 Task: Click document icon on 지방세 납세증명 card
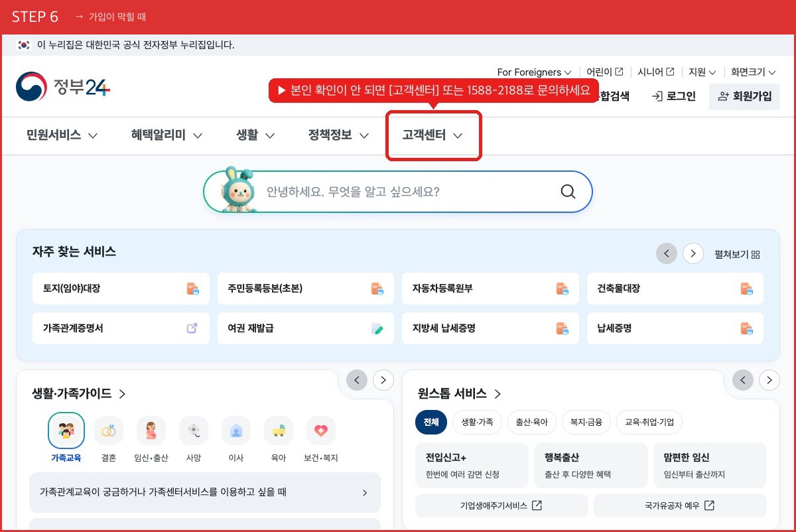562,328
